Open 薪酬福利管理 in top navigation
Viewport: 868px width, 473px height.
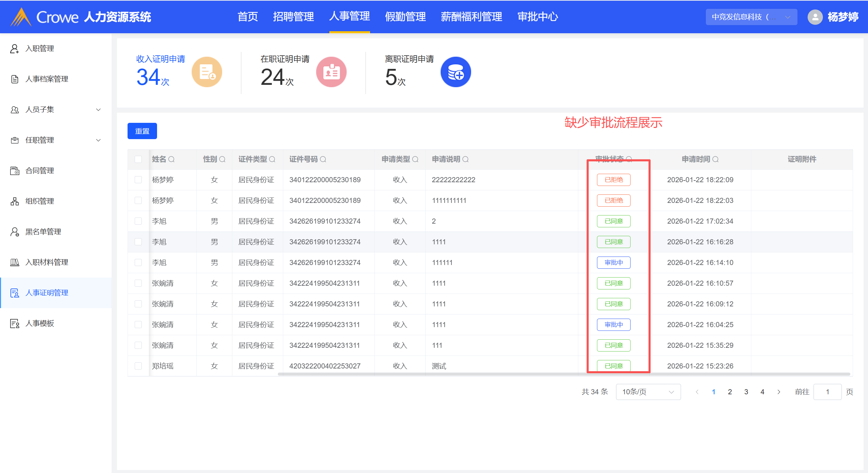click(471, 17)
